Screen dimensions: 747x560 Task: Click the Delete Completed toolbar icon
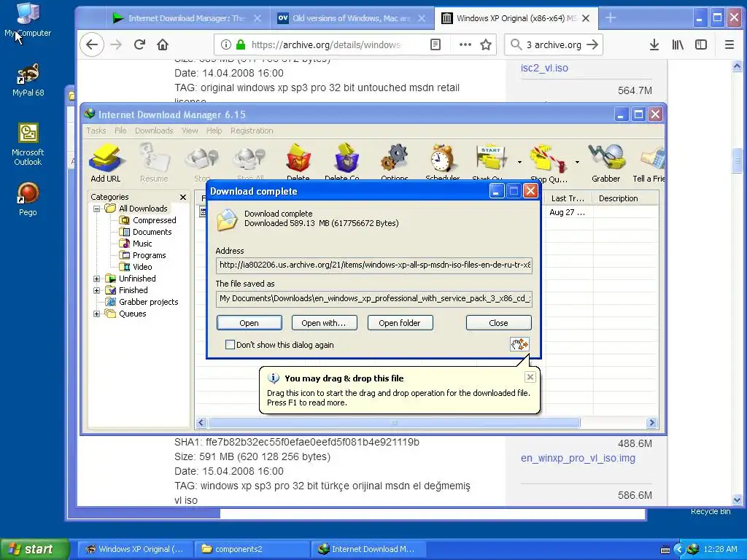coord(347,163)
